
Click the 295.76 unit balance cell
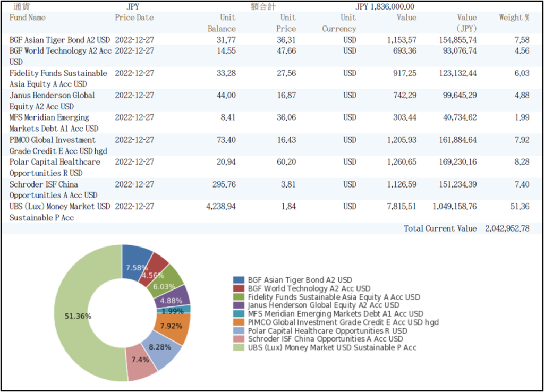pyautogui.click(x=224, y=184)
